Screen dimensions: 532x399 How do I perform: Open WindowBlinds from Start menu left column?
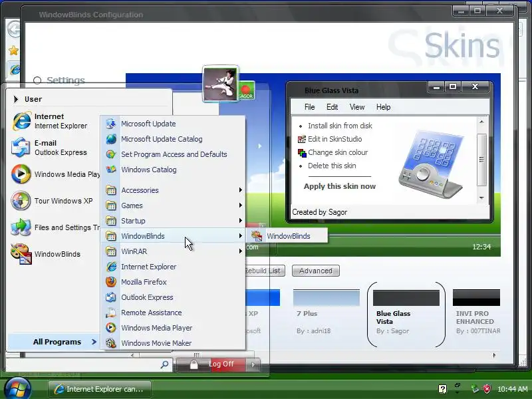(55, 254)
